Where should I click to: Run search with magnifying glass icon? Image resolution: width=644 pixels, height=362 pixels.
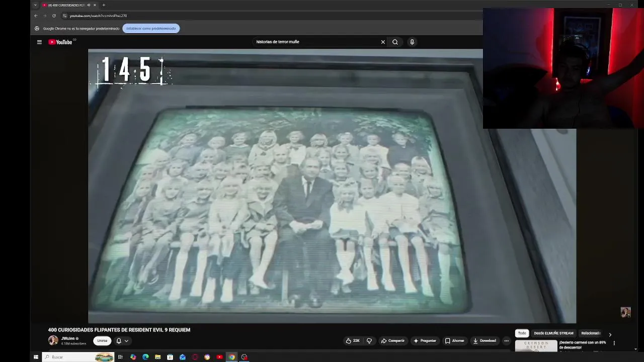point(395,42)
